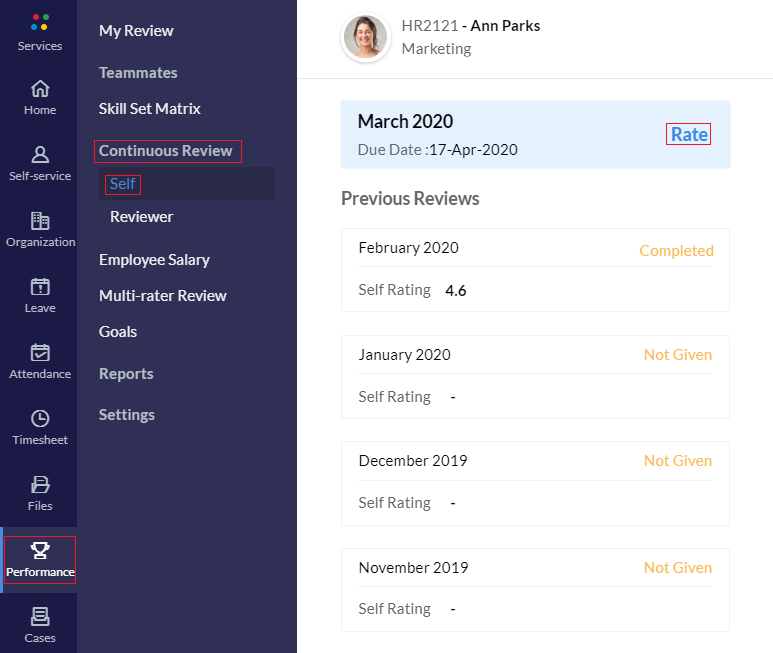Open the Files module icon
Viewport: 773px width, 653px height.
40,484
